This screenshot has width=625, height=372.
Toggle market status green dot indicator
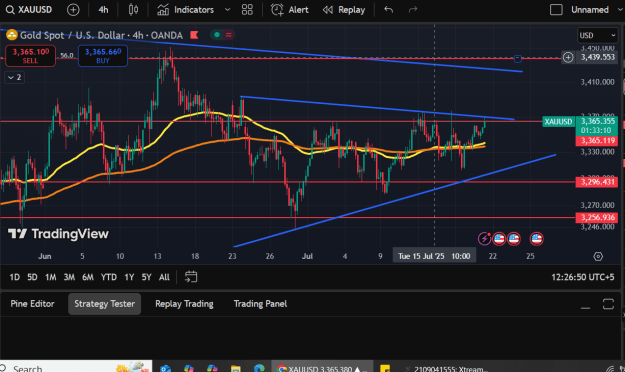tap(217, 35)
